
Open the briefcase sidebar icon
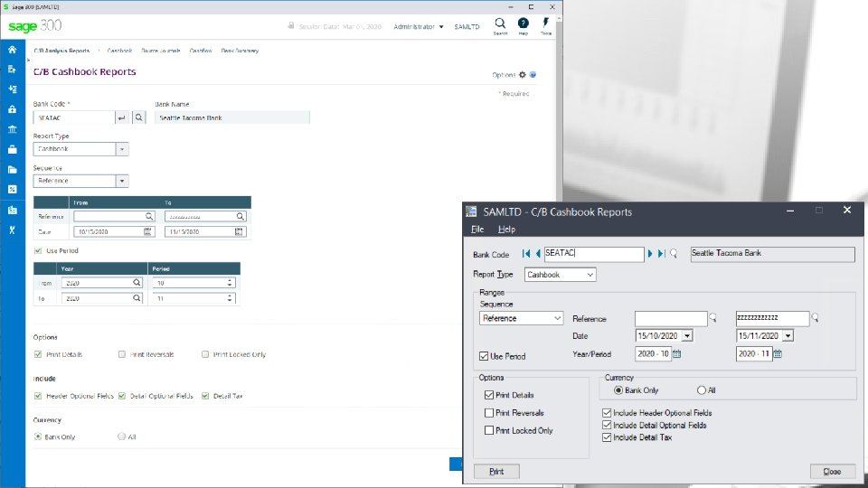[12, 149]
